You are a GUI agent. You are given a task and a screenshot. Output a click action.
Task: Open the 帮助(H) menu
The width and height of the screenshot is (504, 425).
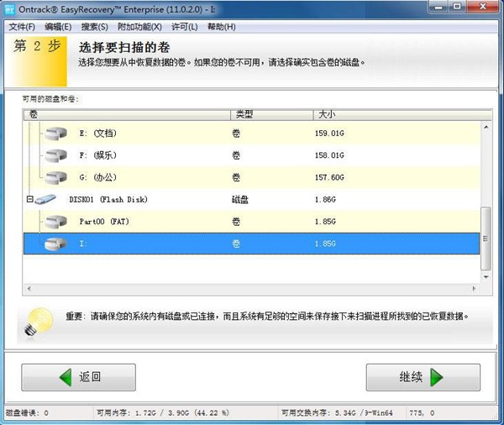point(221,27)
